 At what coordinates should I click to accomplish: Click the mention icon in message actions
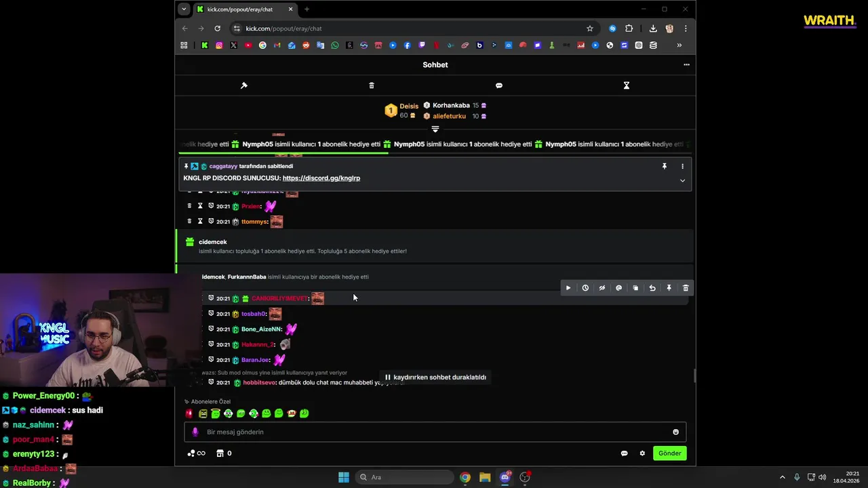coord(618,288)
